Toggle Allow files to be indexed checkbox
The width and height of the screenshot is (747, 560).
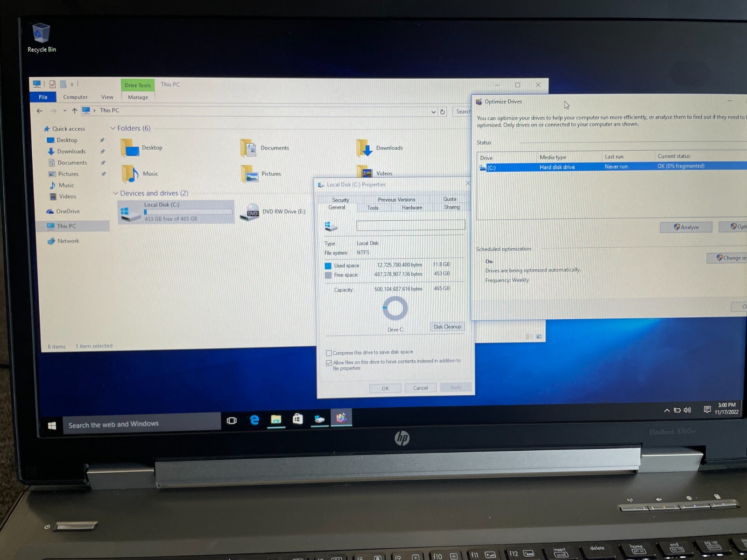[329, 363]
